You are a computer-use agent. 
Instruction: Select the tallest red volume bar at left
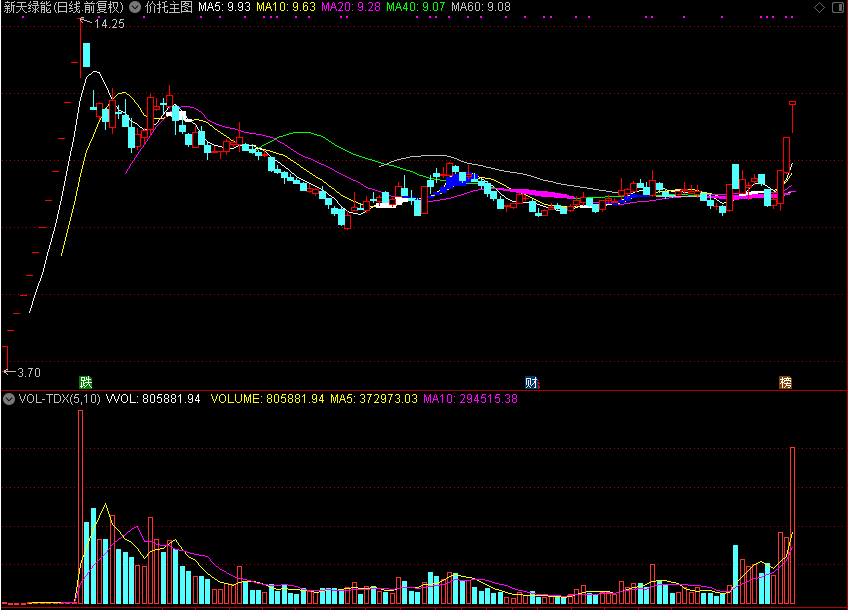coord(81,507)
